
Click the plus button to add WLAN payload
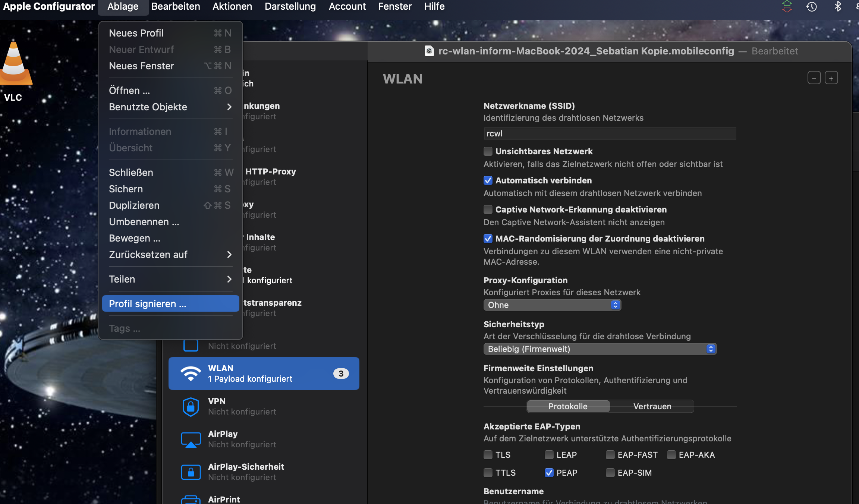coord(831,78)
